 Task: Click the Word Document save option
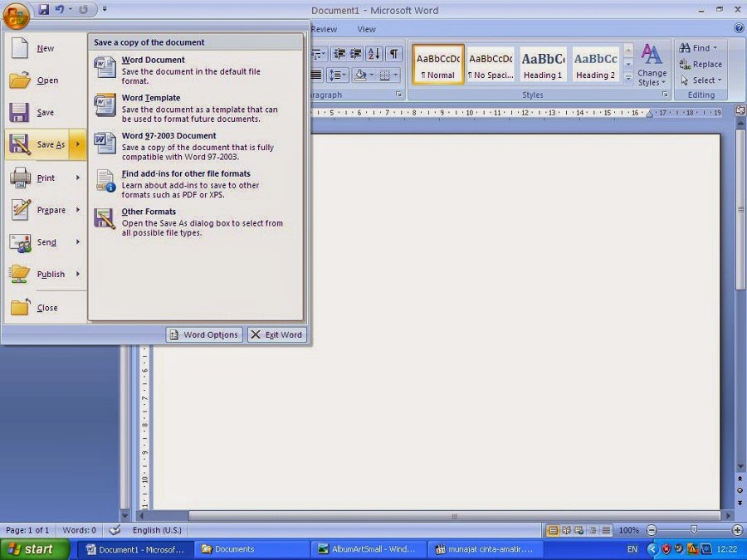(x=195, y=70)
